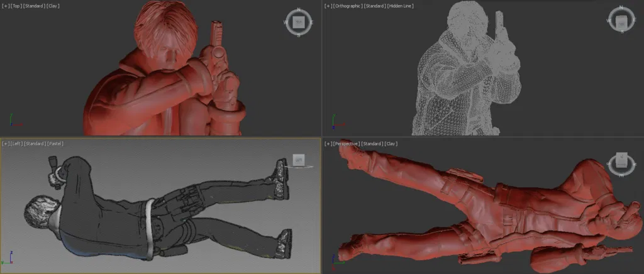Viewport: 644px width, 274px height.
Task: Click the S compass point in Top viewport
Action: [299, 35]
